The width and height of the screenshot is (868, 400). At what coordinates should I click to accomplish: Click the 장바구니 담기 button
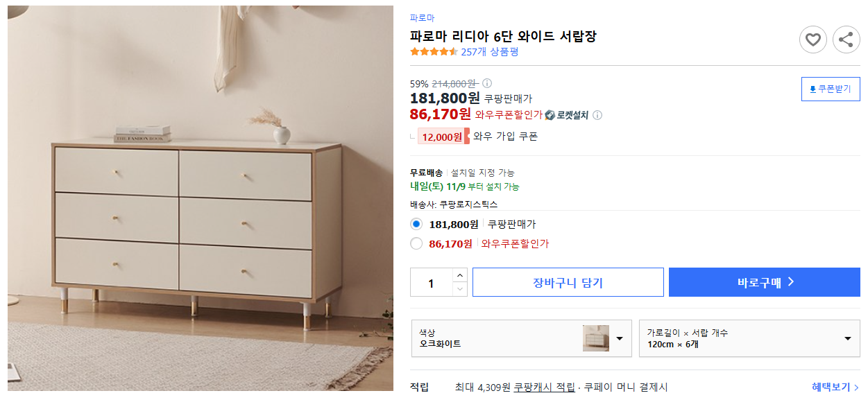tap(568, 281)
